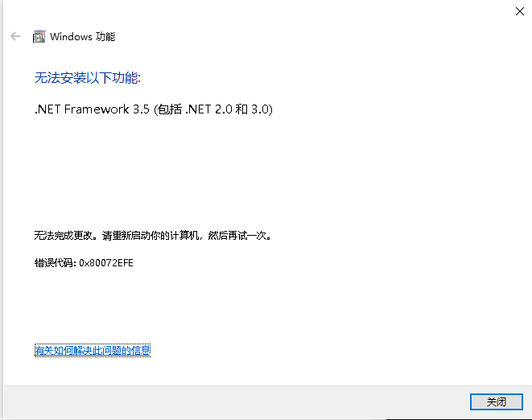Click the 功能 characters in the title
This screenshot has height=420, width=532.
tap(105, 36)
